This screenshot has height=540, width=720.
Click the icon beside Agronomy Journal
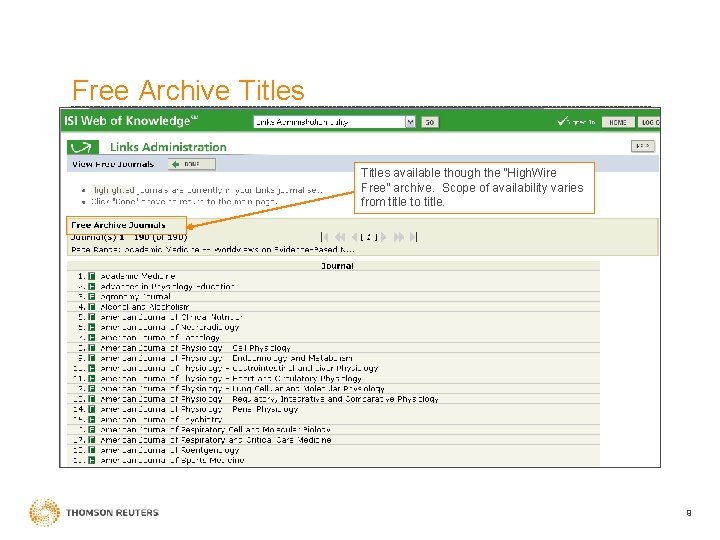pyautogui.click(x=92, y=297)
